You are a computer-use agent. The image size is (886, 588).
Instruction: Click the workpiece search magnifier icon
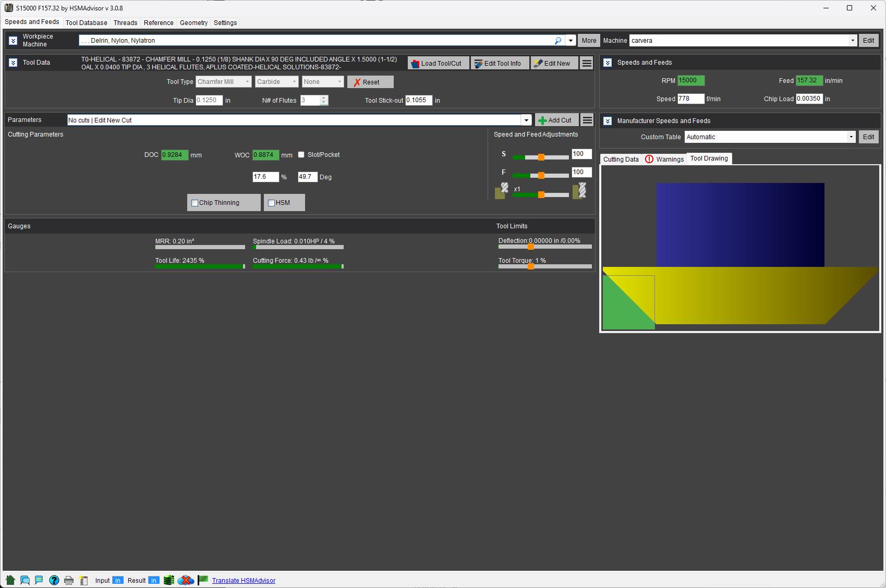558,41
